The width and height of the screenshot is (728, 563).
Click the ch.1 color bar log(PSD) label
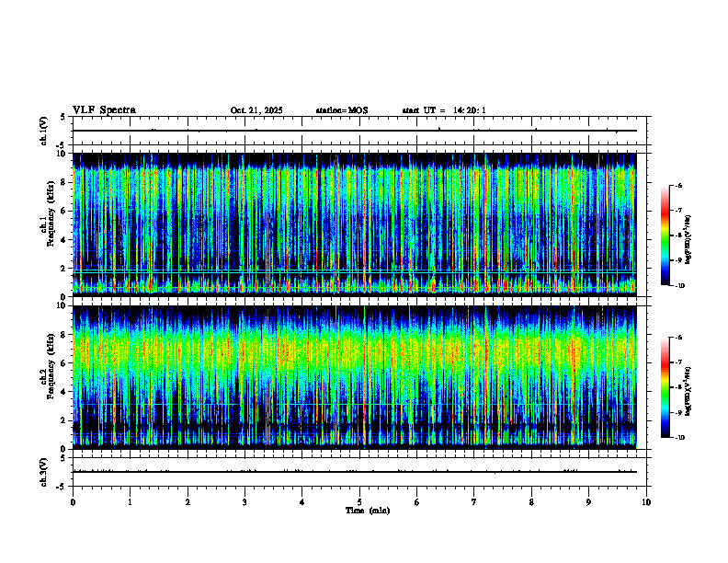click(688, 240)
